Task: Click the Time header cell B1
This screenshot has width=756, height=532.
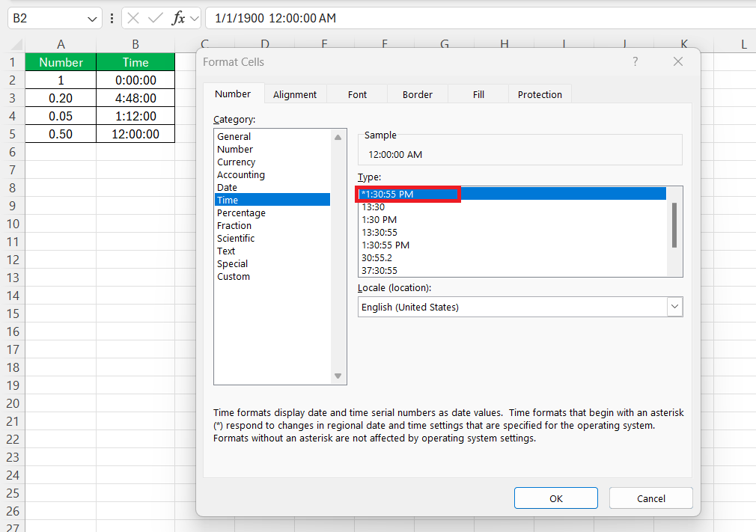Action: 135,62
